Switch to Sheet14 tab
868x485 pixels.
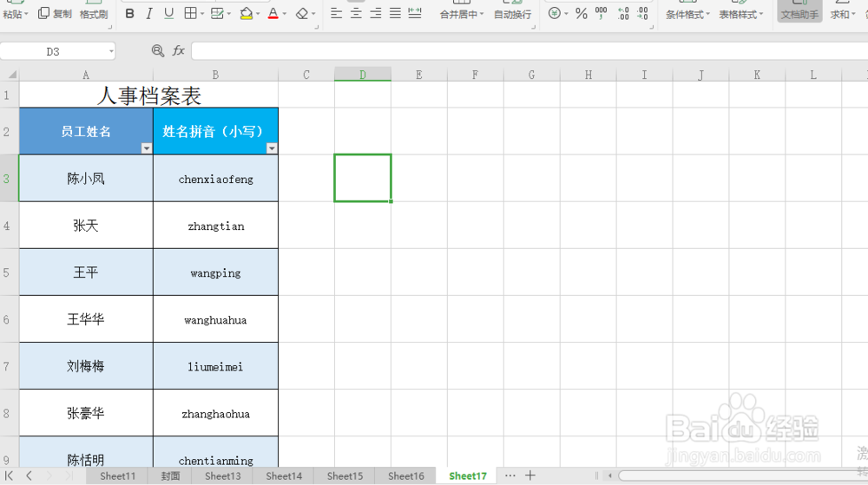point(284,476)
